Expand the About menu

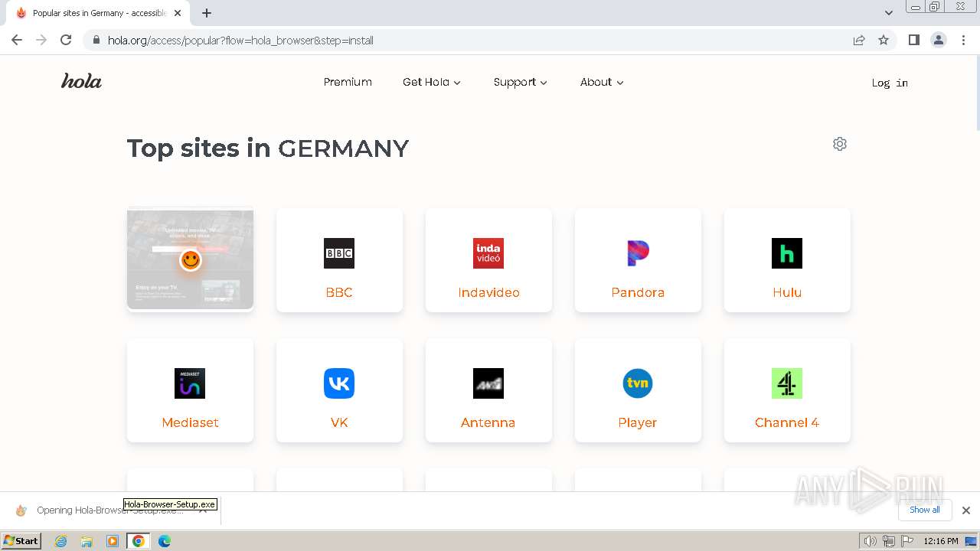pyautogui.click(x=602, y=82)
